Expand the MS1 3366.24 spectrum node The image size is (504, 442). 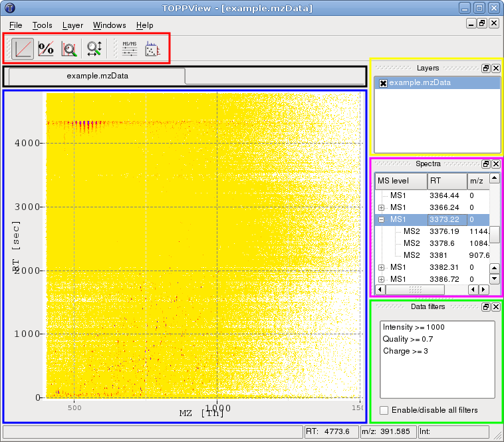pyautogui.click(x=382, y=207)
